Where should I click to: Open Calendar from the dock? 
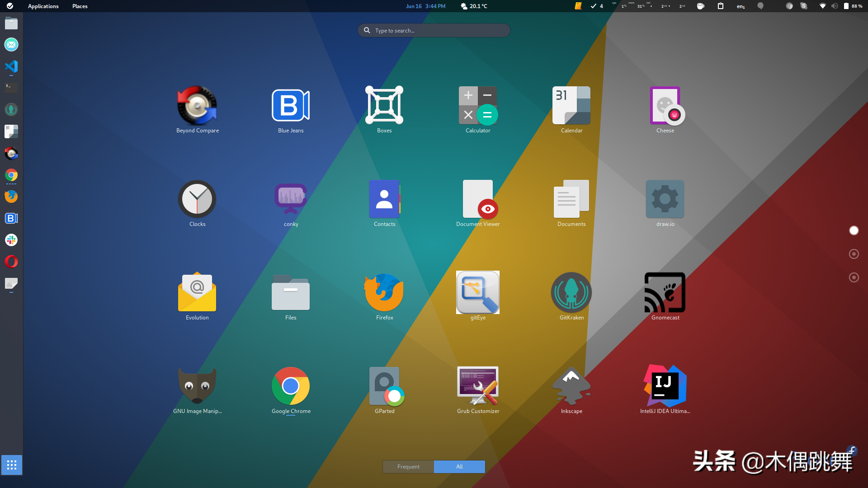11,131
